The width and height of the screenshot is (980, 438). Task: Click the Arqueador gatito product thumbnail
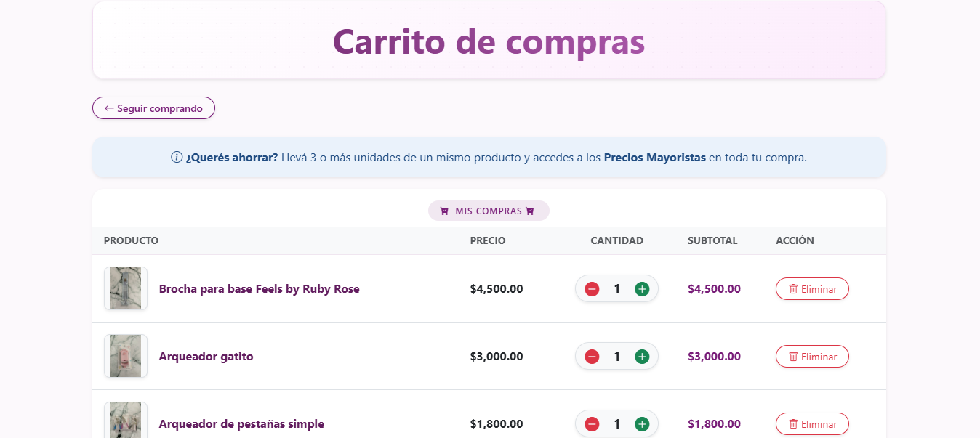pos(125,356)
